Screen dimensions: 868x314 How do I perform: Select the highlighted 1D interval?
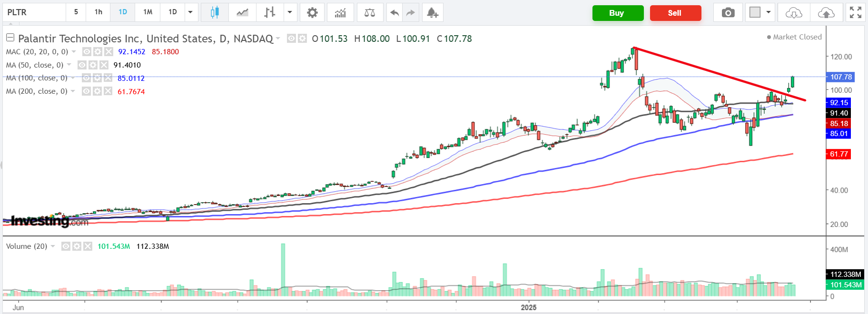pyautogui.click(x=123, y=12)
